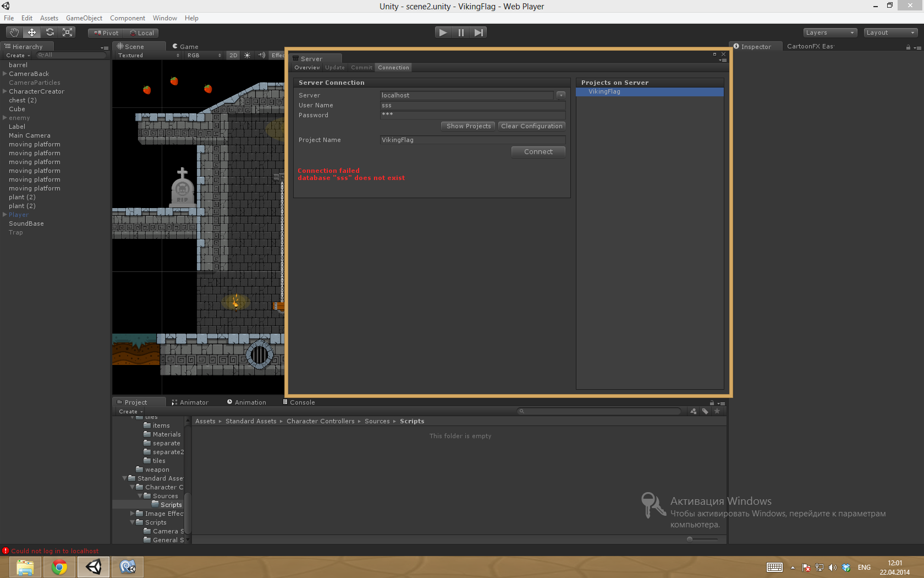The height and width of the screenshot is (578, 924).
Task: Select VikingFlag in Projects on Server
Action: (x=650, y=92)
